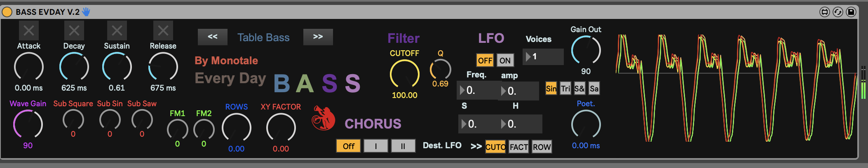The image size is (868, 168).
Task: Select the Sin LFO waveform
Action: click(x=551, y=89)
